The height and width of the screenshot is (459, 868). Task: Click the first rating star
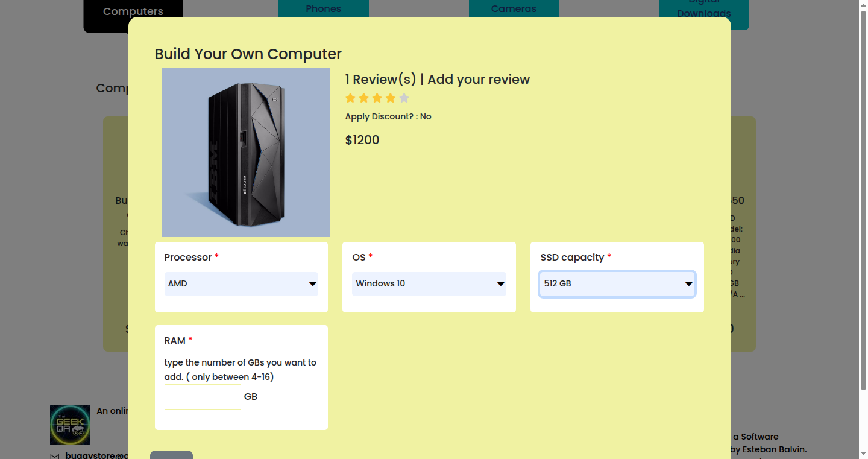pos(350,98)
